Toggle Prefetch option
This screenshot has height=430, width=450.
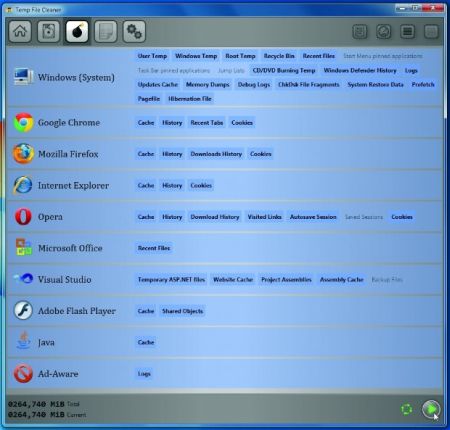click(423, 84)
